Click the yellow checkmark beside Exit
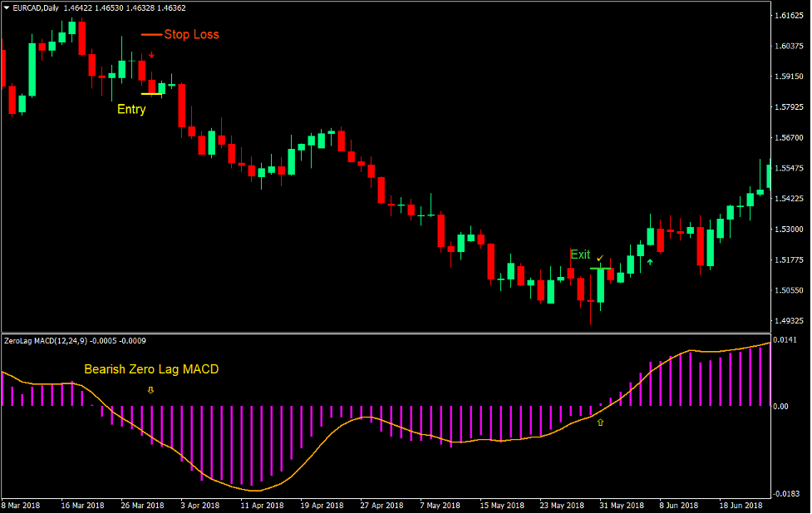Viewport: 812px width, 514px height. pos(599,259)
